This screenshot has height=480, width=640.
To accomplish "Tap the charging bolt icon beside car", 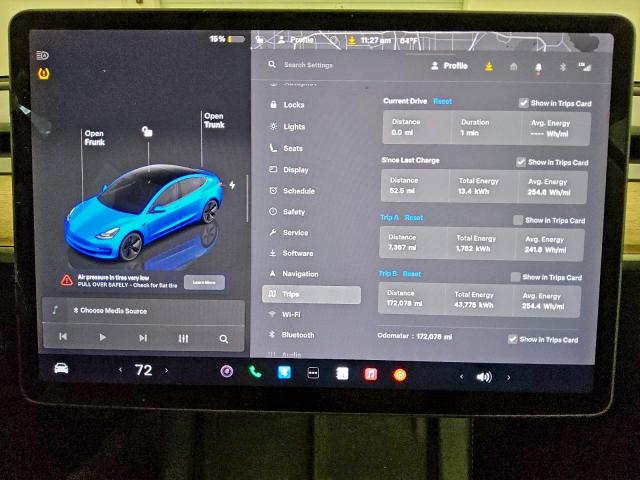I will tap(232, 185).
